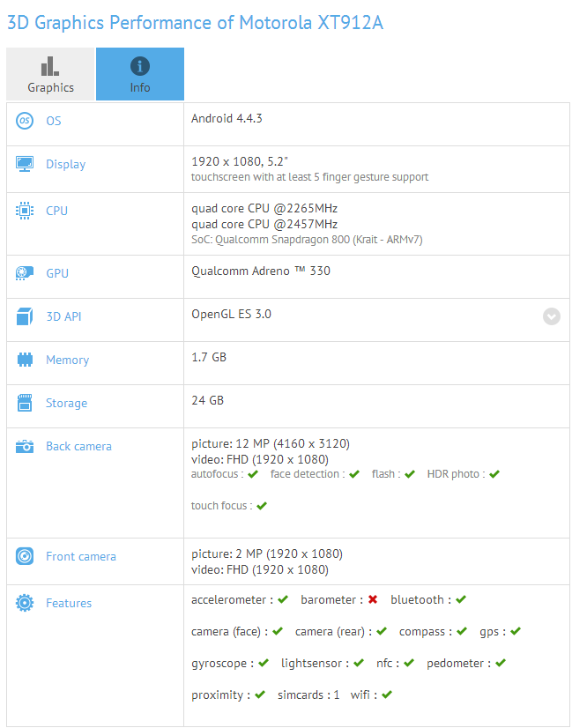Click the info circle icon

[x=140, y=66]
